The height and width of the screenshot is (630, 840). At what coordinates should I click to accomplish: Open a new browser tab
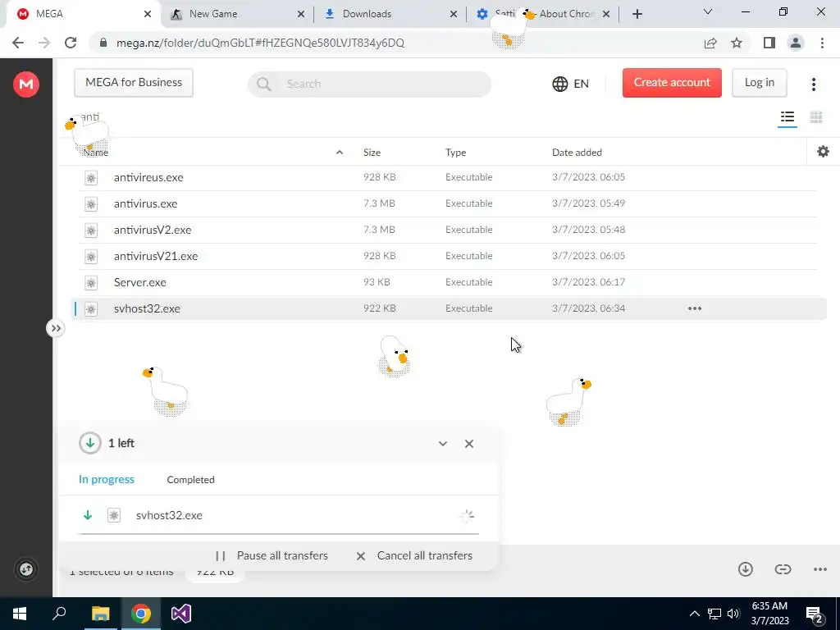point(637,15)
